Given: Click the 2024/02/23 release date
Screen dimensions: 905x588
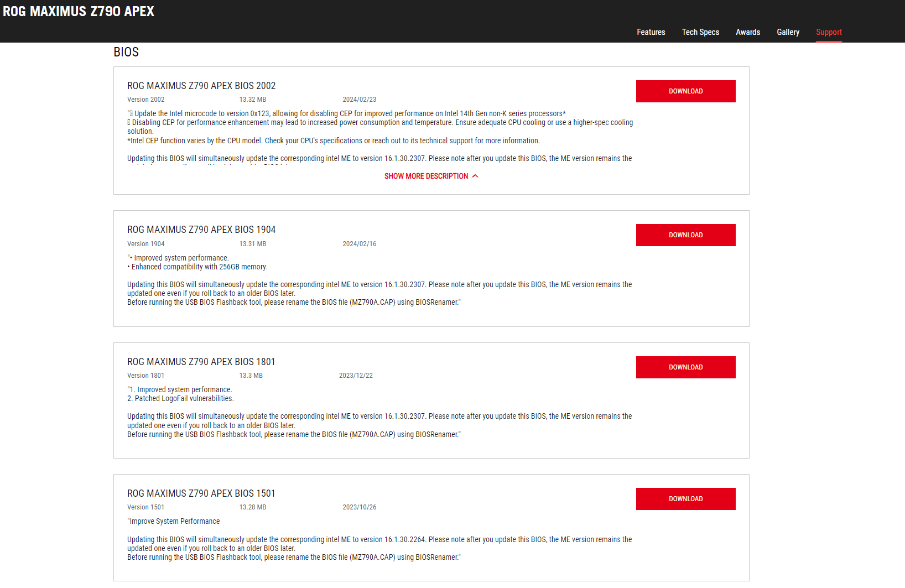Looking at the screenshot, I should (360, 100).
